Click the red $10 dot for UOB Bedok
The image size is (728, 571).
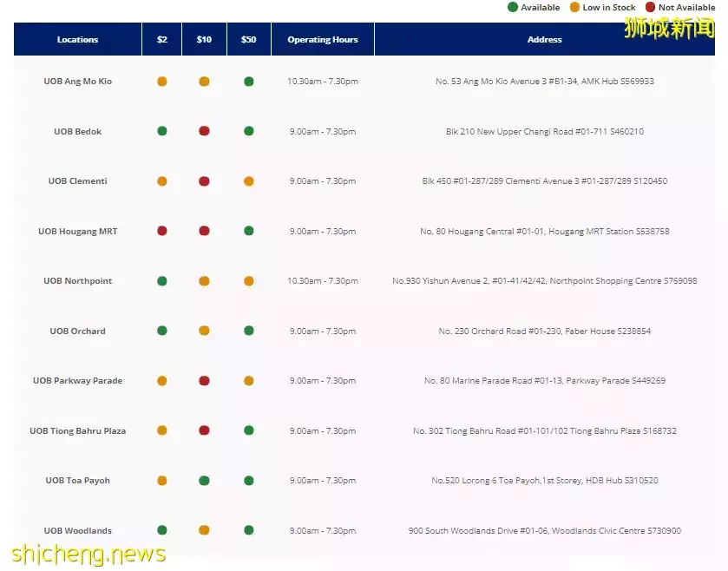pos(204,131)
